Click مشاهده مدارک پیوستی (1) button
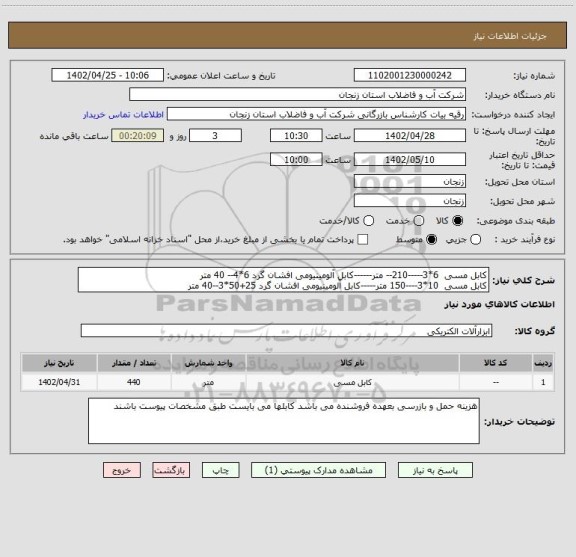576x557 pixels. tap(318, 470)
